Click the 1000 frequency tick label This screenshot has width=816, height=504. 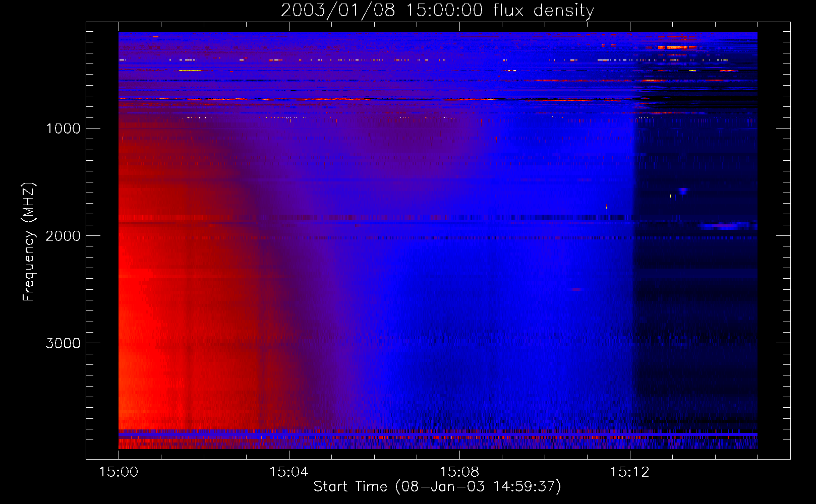[x=63, y=129]
